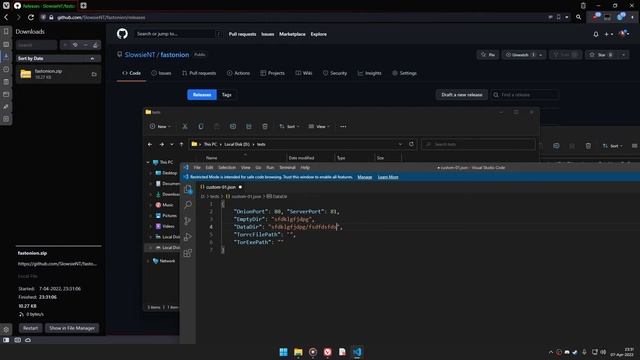
Task: Go back in File Explorer navigation
Action: click(150, 144)
